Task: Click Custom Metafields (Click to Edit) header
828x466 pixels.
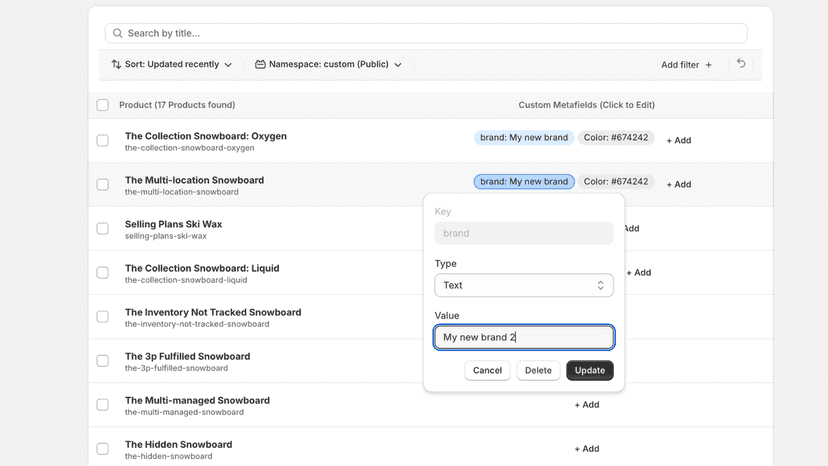Action: pyautogui.click(x=587, y=105)
